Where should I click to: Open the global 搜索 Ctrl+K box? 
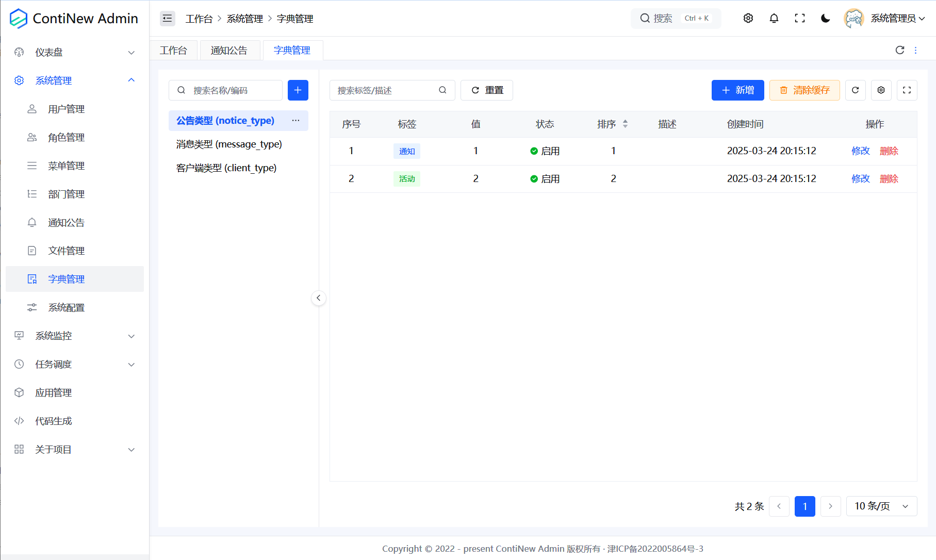676,19
